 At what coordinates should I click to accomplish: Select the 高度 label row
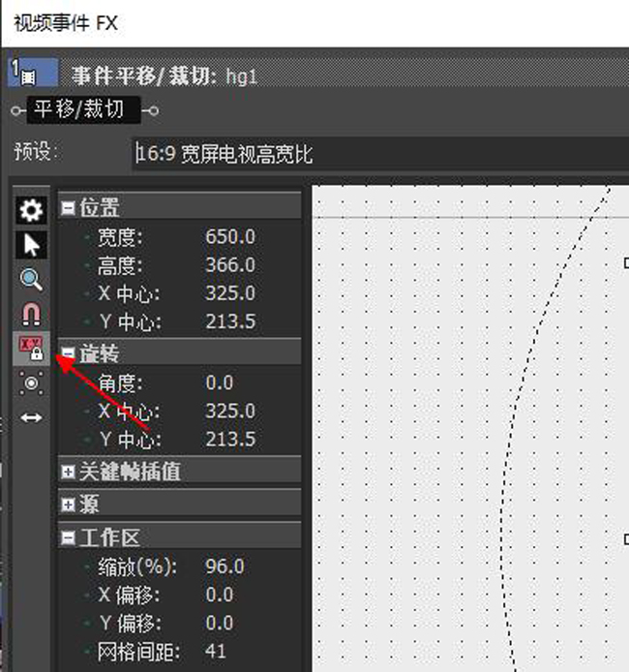[120, 265]
